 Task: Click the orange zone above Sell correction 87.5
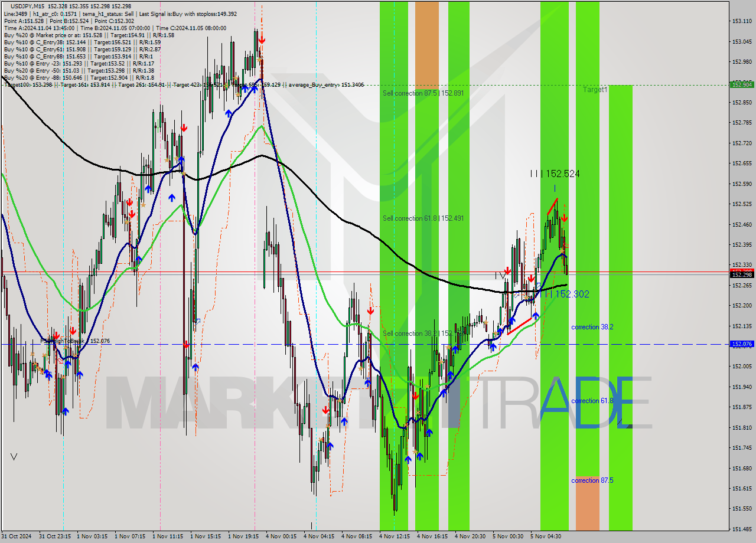pyautogui.click(x=426, y=45)
